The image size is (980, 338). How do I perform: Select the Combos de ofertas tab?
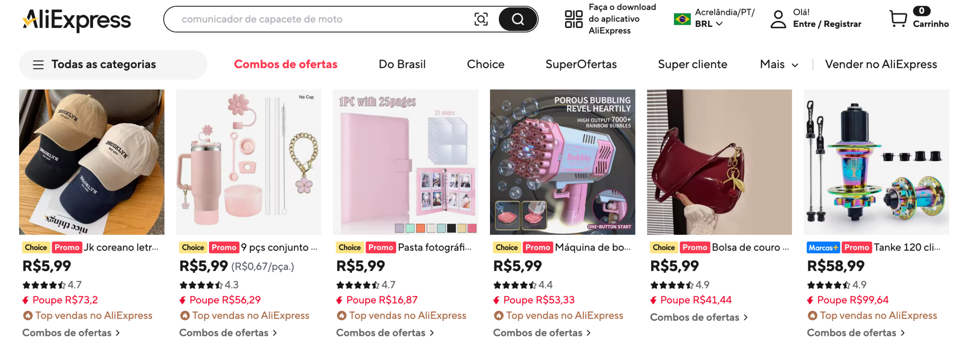click(285, 64)
